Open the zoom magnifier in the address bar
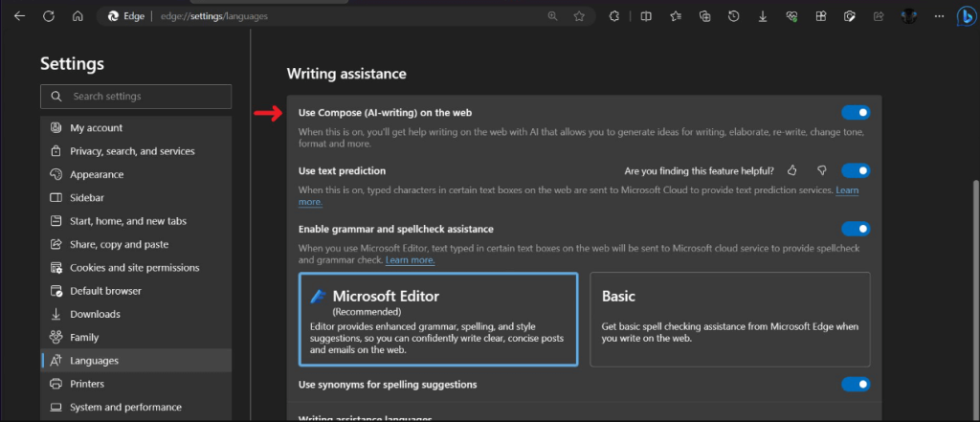This screenshot has width=980, height=422. [x=552, y=16]
